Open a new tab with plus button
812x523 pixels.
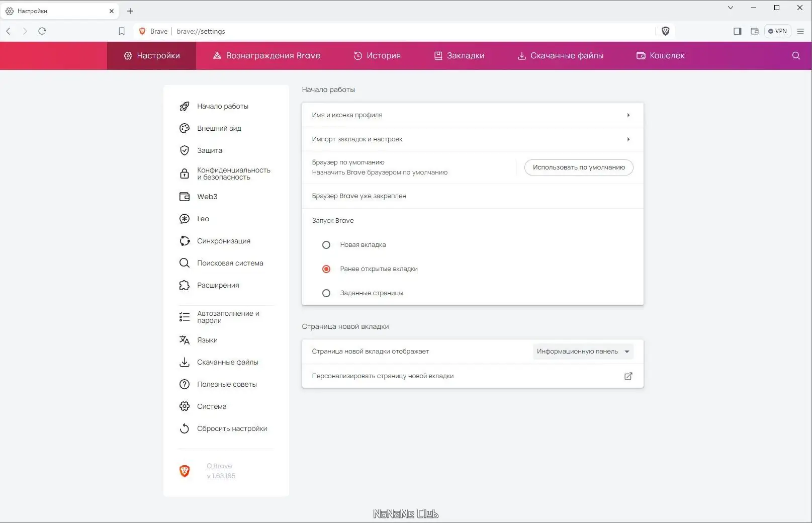click(130, 11)
